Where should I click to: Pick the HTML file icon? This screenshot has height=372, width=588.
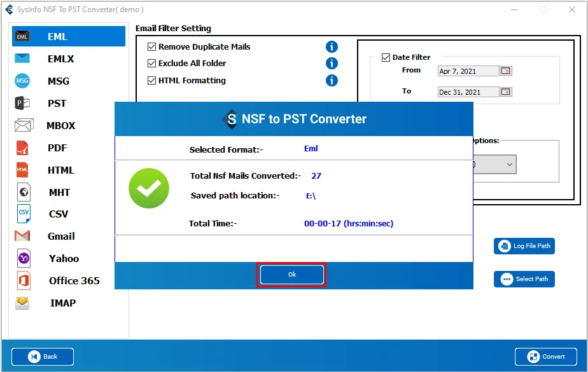[x=22, y=170]
